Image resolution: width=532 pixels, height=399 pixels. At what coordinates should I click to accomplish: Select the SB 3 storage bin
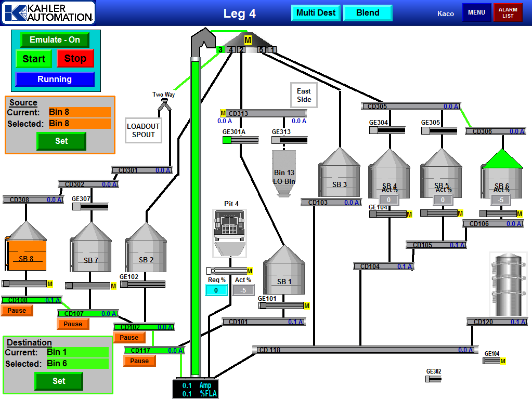pos(339,172)
